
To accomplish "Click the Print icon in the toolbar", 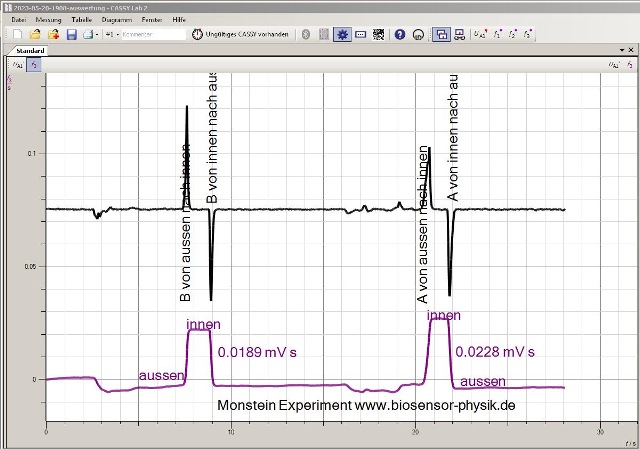I will click(x=87, y=34).
